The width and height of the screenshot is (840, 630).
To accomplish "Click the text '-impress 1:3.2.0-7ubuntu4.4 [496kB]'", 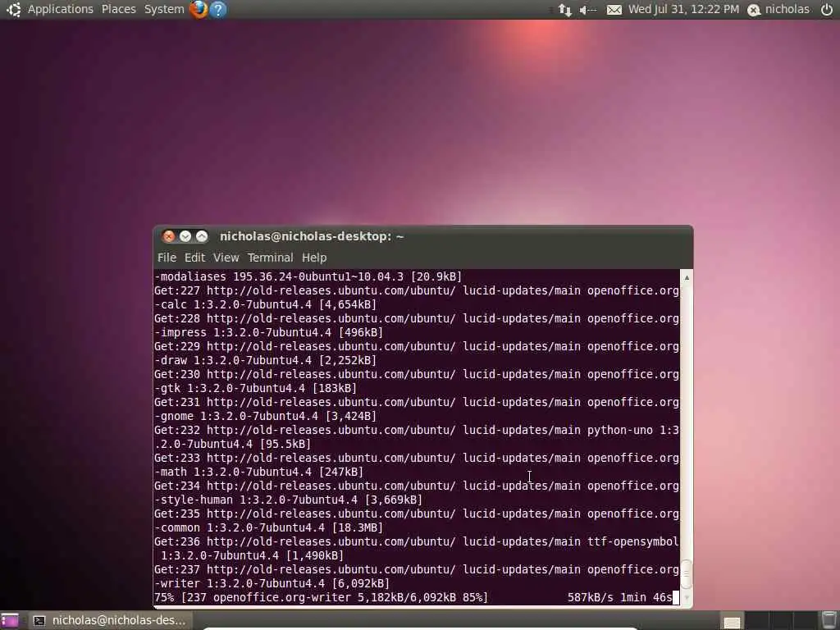I will pos(268,332).
